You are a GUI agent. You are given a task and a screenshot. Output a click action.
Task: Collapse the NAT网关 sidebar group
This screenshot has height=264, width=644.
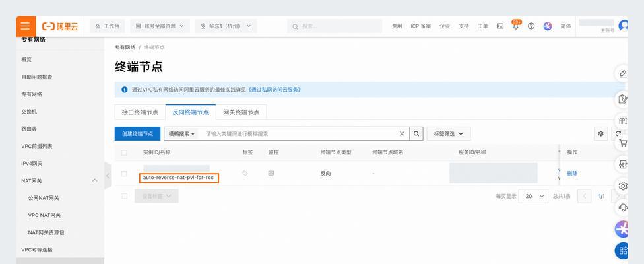pos(95,180)
